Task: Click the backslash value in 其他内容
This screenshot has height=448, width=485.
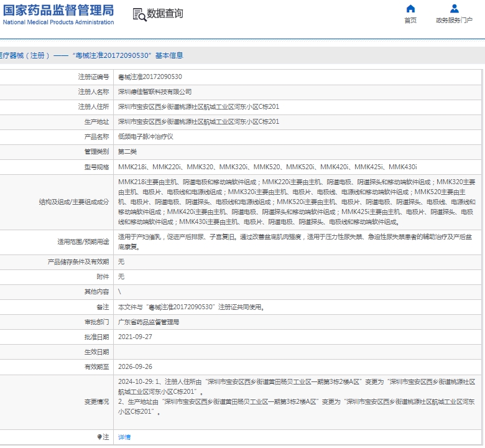Action: click(x=119, y=291)
